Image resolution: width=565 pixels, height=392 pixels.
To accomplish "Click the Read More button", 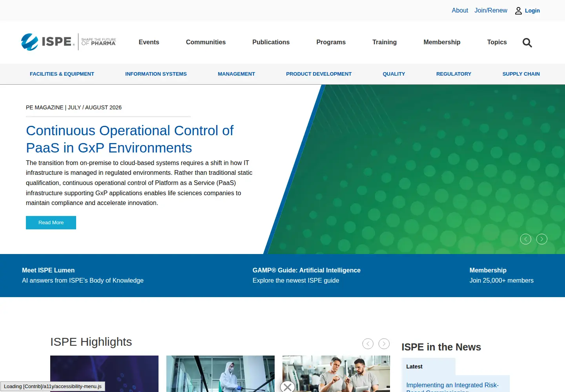I will [51, 223].
